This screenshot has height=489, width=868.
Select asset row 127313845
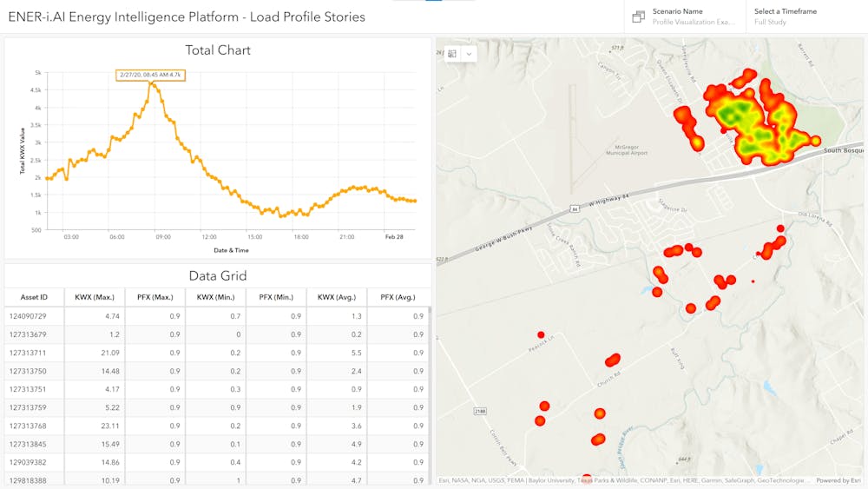[x=216, y=444]
